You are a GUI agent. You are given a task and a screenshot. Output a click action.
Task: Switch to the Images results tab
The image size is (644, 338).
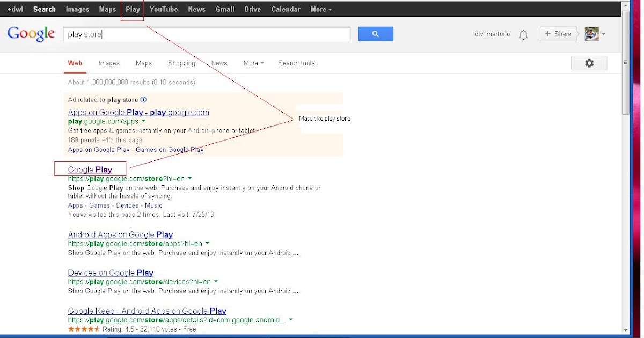coord(109,63)
